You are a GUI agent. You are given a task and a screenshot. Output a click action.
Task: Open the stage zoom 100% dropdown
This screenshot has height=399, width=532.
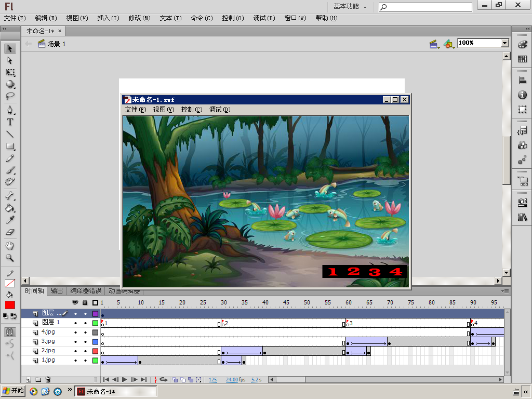(504, 43)
